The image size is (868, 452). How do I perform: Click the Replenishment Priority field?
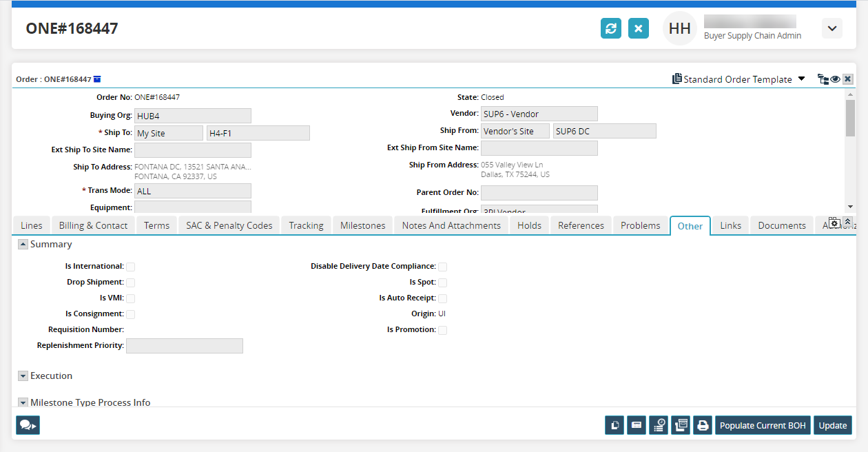pos(185,346)
